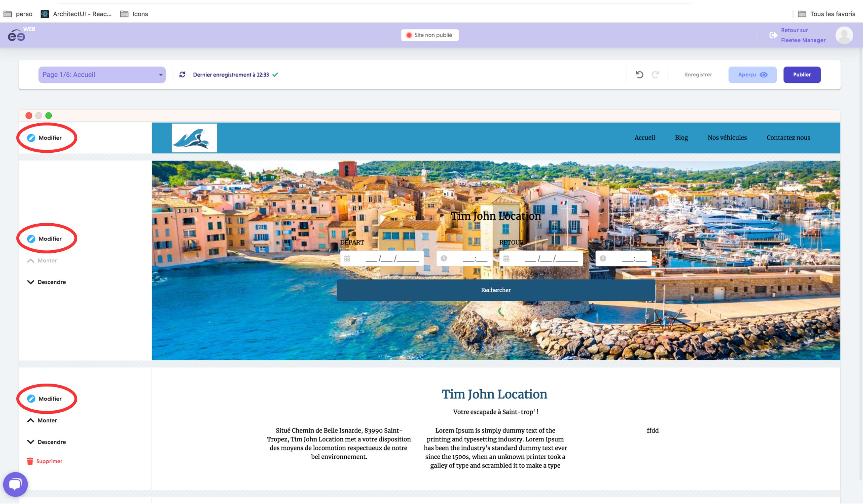Click the clock icon in the return time field
863x504 pixels.
click(x=603, y=259)
